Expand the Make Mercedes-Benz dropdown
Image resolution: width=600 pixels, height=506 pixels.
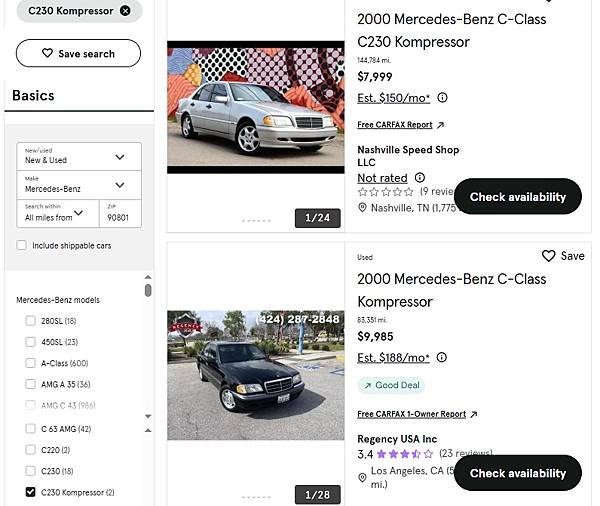79,185
